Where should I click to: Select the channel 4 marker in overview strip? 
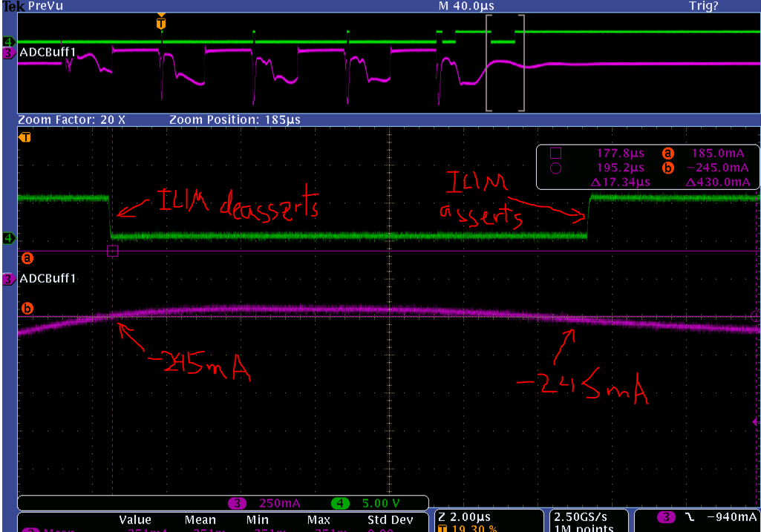pyautogui.click(x=9, y=42)
